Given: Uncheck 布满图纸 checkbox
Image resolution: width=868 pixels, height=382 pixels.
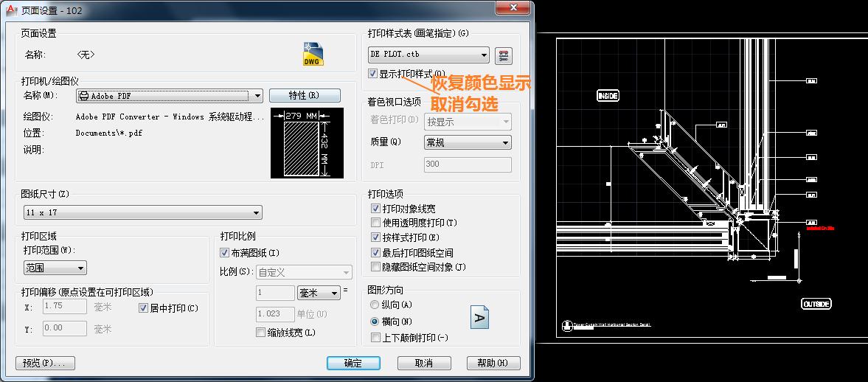Looking at the screenshot, I should (x=224, y=252).
